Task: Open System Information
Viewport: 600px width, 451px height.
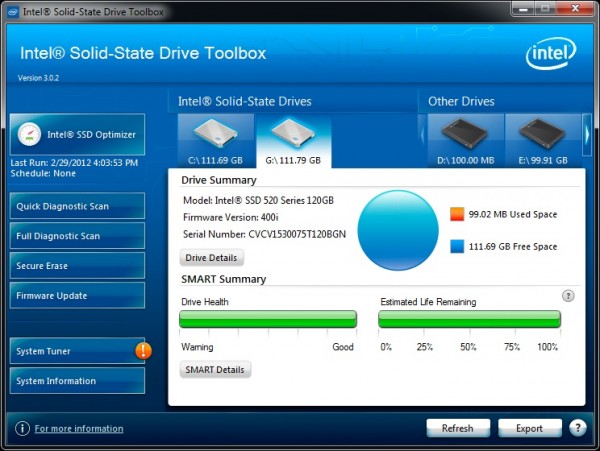Action: [77, 381]
